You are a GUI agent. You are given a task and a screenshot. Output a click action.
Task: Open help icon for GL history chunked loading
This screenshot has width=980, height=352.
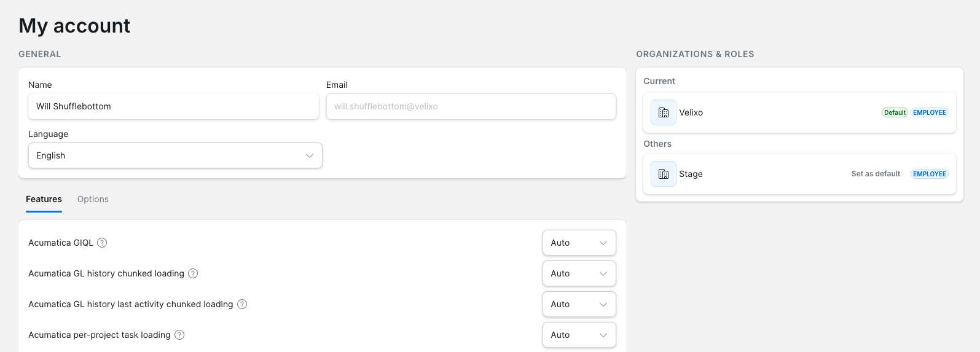[x=193, y=273]
